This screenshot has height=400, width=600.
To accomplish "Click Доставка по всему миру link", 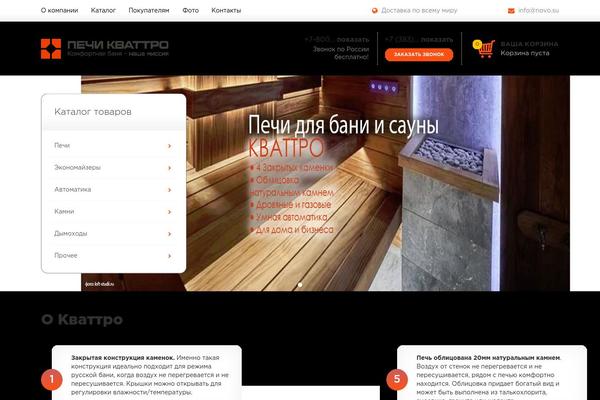I will tap(419, 11).
